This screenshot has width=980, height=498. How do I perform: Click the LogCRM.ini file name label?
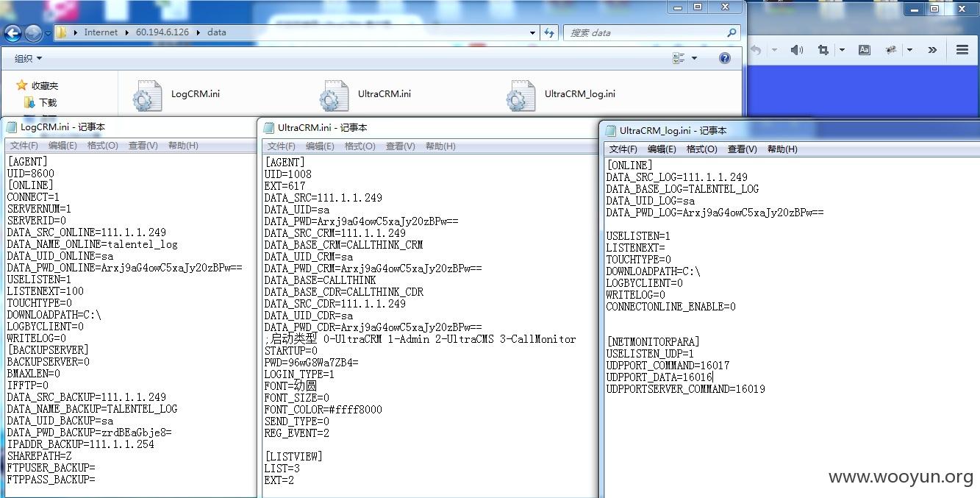[196, 93]
